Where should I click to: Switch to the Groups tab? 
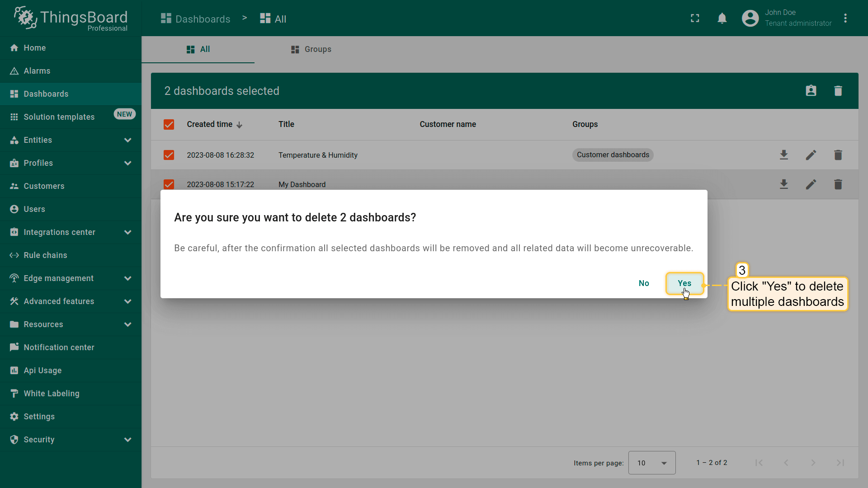[311, 49]
